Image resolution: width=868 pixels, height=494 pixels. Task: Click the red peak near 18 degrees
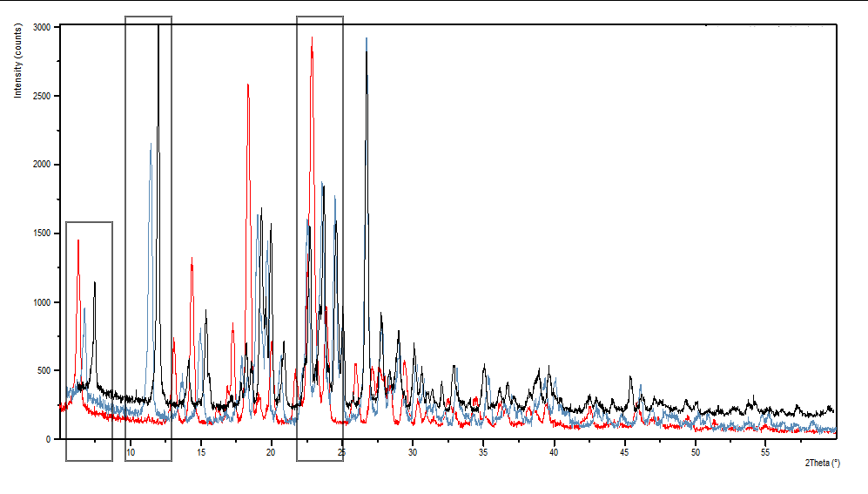(248, 86)
